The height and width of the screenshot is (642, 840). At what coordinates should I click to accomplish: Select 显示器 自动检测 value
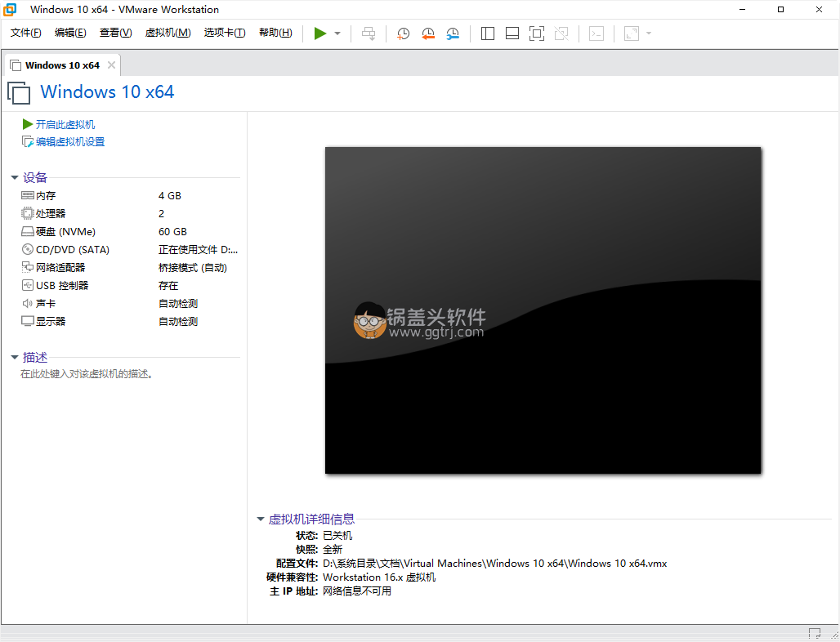[178, 321]
